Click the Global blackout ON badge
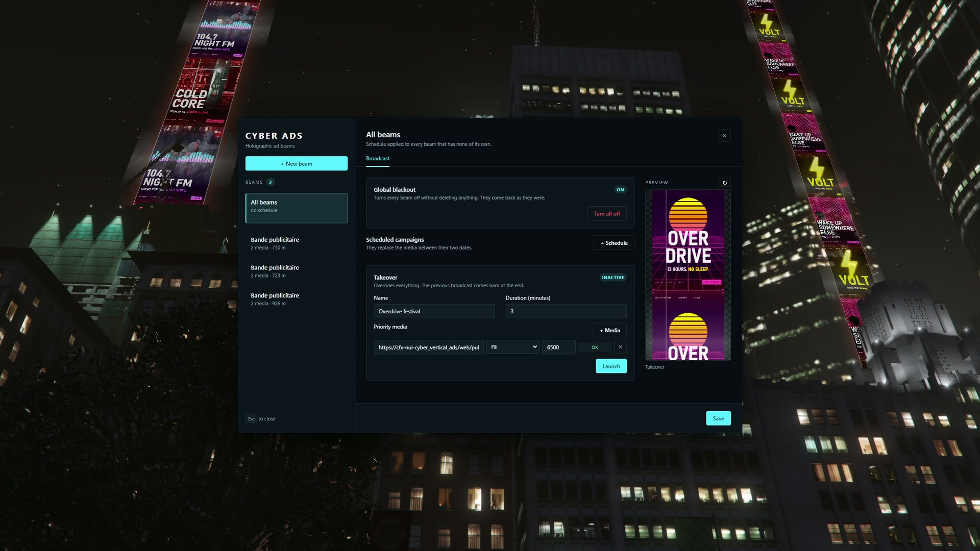 pos(620,190)
